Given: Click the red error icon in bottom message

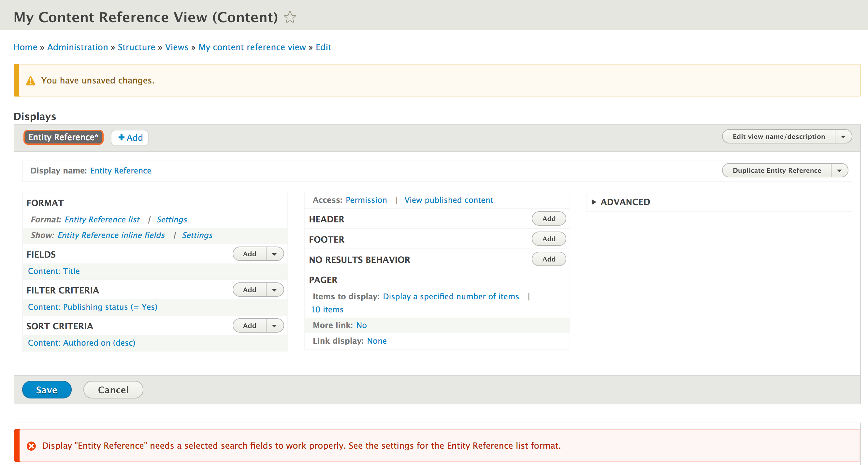Looking at the screenshot, I should tap(31, 446).
